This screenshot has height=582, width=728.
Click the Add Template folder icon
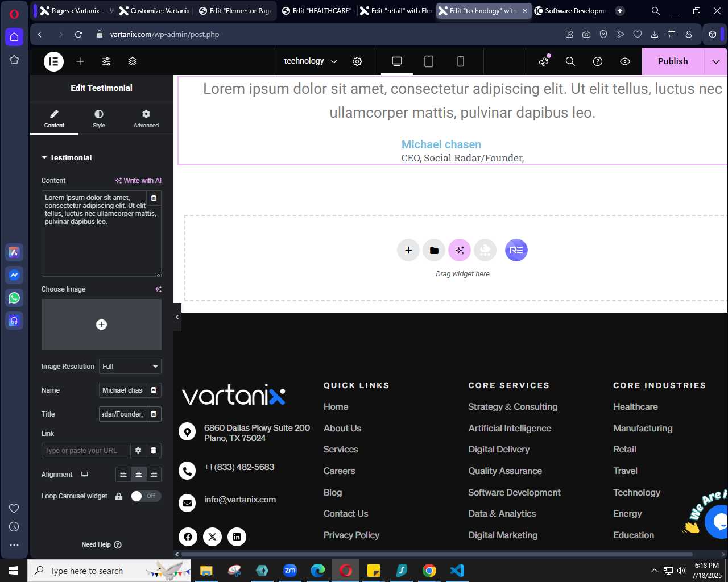(x=434, y=250)
